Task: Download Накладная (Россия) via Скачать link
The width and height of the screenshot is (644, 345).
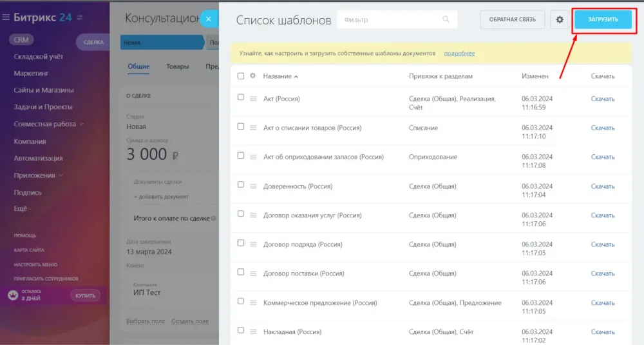Action: pos(603,332)
